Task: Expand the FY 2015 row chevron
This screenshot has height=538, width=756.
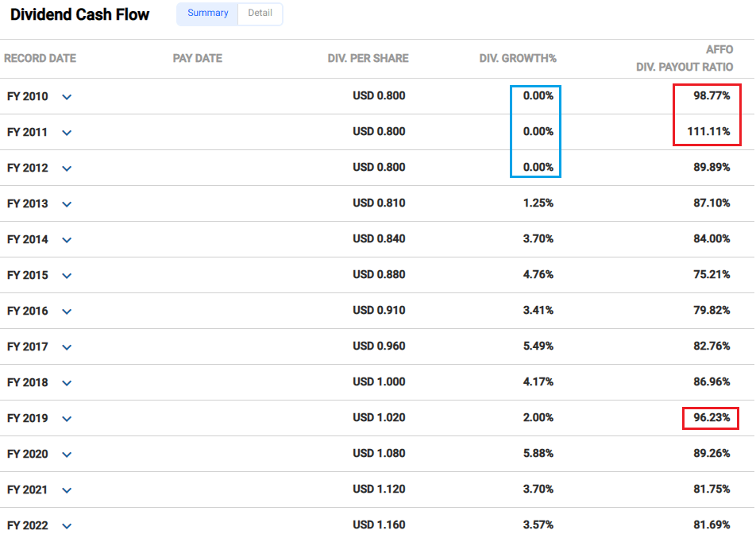Action: point(67,276)
